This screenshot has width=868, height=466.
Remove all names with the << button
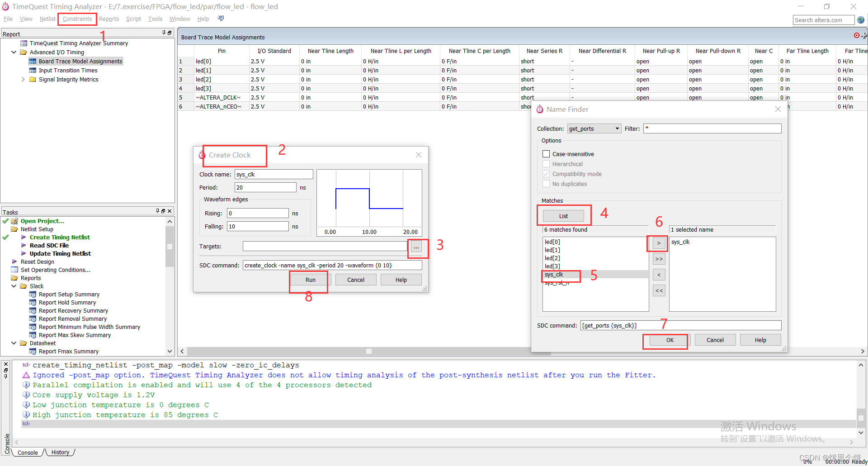point(659,290)
